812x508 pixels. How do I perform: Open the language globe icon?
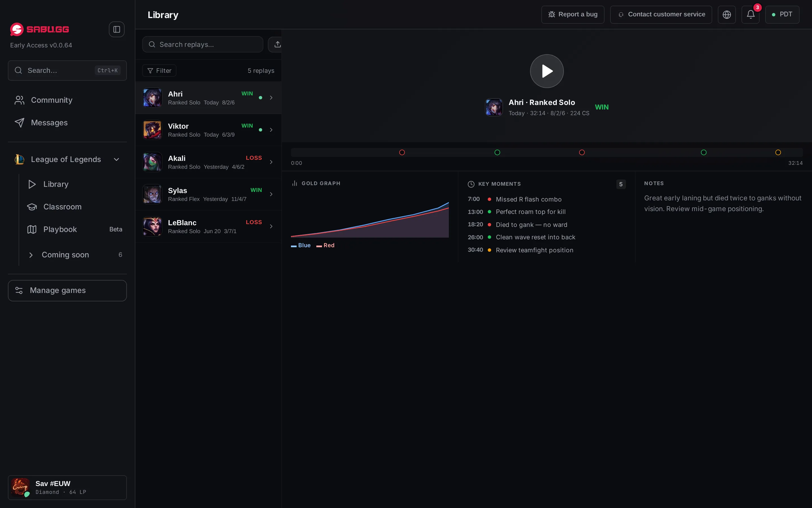pyautogui.click(x=727, y=14)
